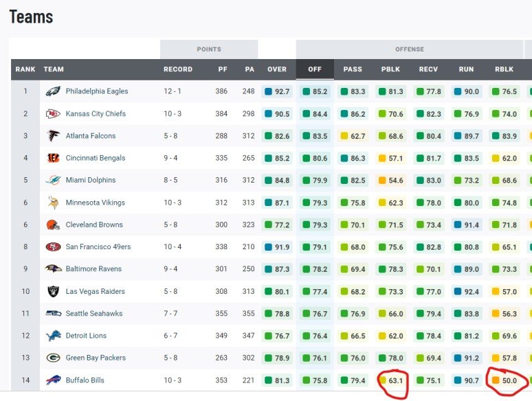Click the Atlanta Falcons logo

click(x=53, y=135)
